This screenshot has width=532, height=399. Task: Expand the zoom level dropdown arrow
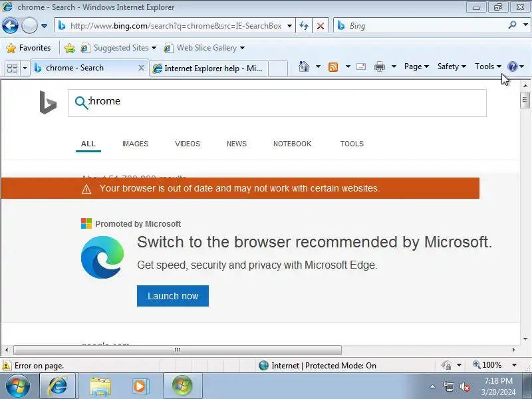point(514,365)
